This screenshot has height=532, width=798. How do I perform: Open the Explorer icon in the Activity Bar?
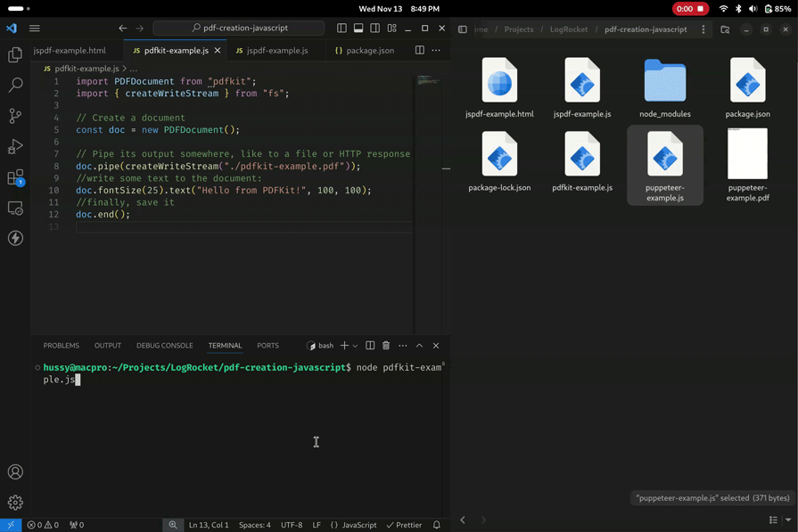coord(13,54)
